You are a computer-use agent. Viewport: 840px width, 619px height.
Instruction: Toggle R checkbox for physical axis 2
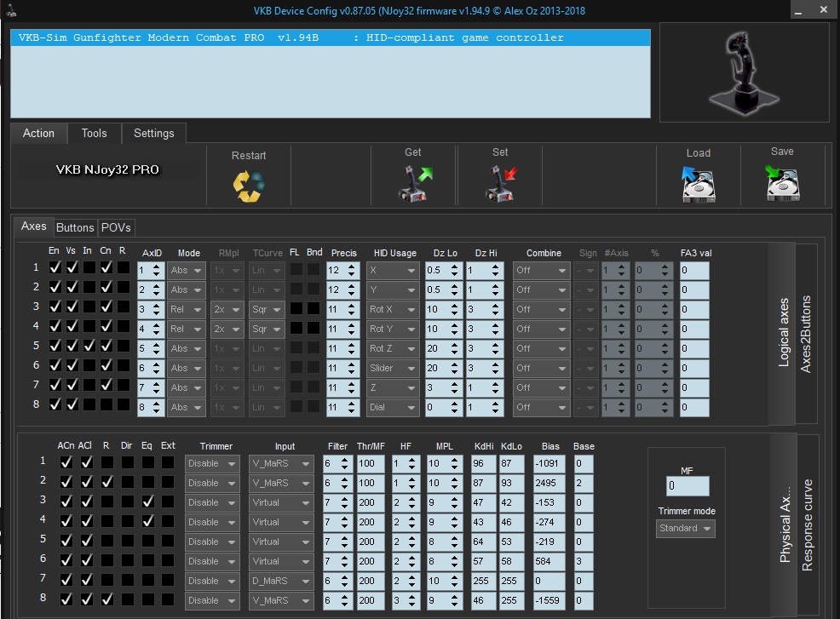coord(107,482)
